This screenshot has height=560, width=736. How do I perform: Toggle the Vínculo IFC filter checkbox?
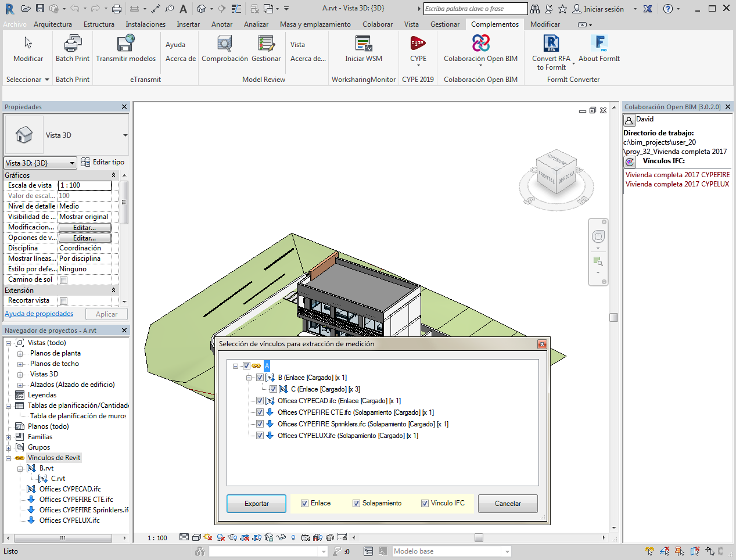pos(425,504)
